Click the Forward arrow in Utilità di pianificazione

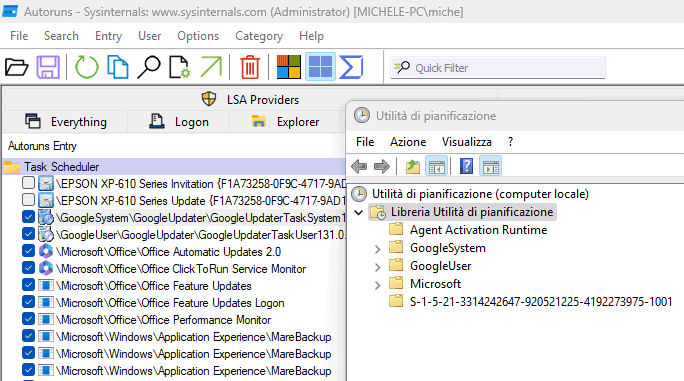[382, 166]
